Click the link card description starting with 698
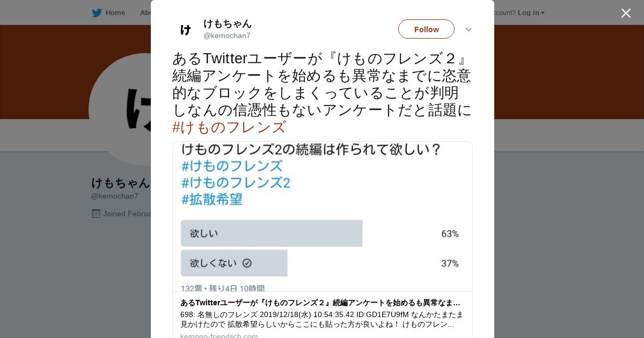This screenshot has width=644, height=338. coord(321,319)
